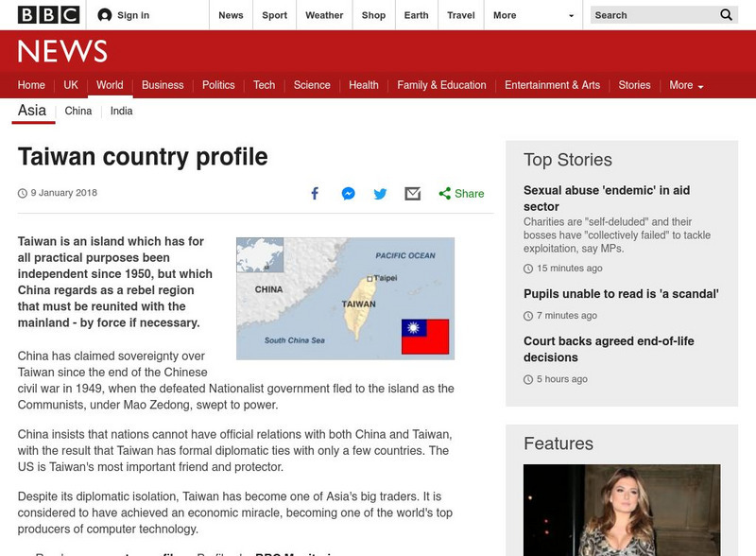Image resolution: width=756 pixels, height=556 pixels.
Task: Email this article icon
Action: [413, 194]
